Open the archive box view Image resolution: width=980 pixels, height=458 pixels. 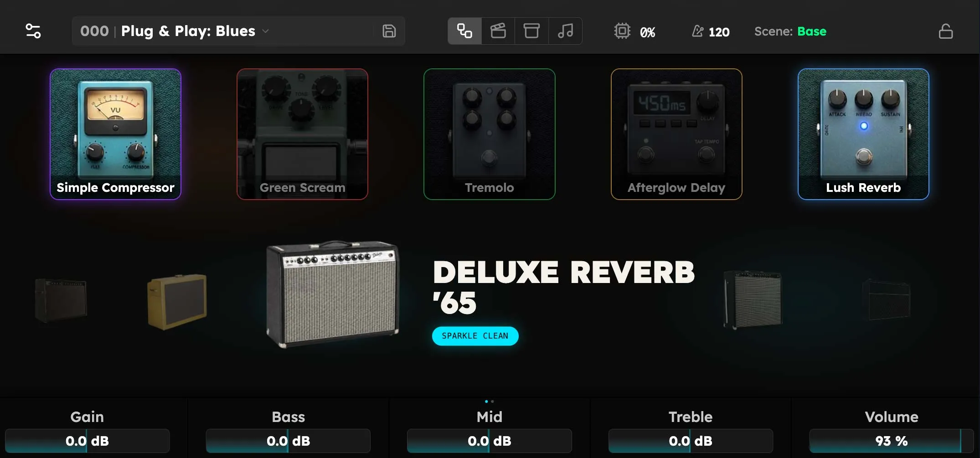531,31
